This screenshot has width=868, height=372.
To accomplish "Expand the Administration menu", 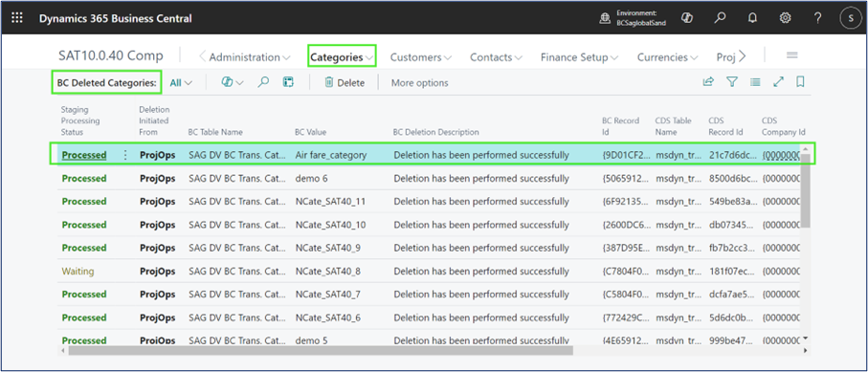I will coord(249,57).
